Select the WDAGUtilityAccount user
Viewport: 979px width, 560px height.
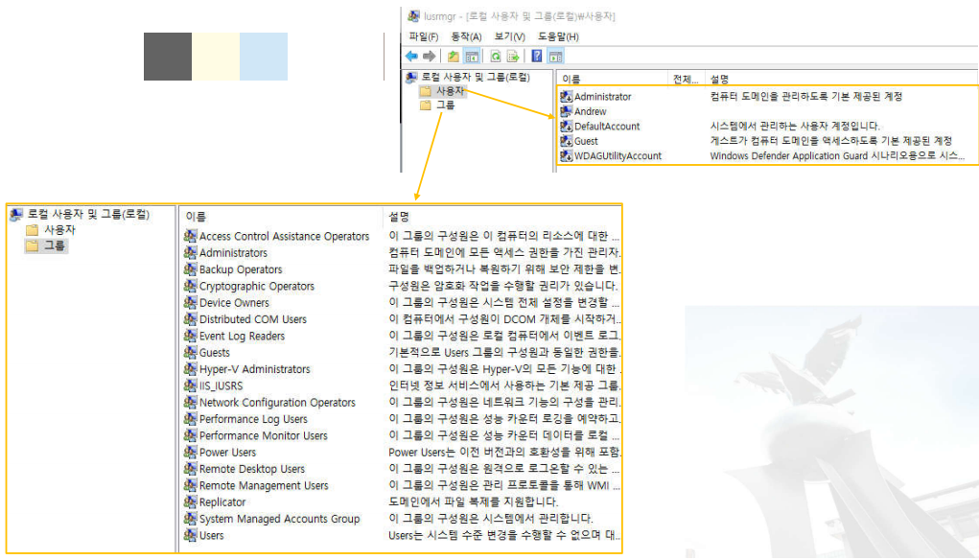tap(611, 156)
